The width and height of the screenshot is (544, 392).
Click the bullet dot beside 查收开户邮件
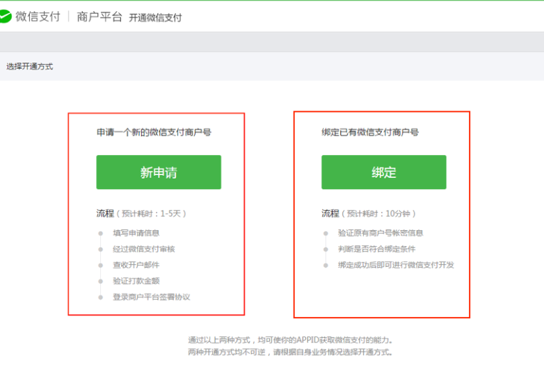[x=101, y=266]
